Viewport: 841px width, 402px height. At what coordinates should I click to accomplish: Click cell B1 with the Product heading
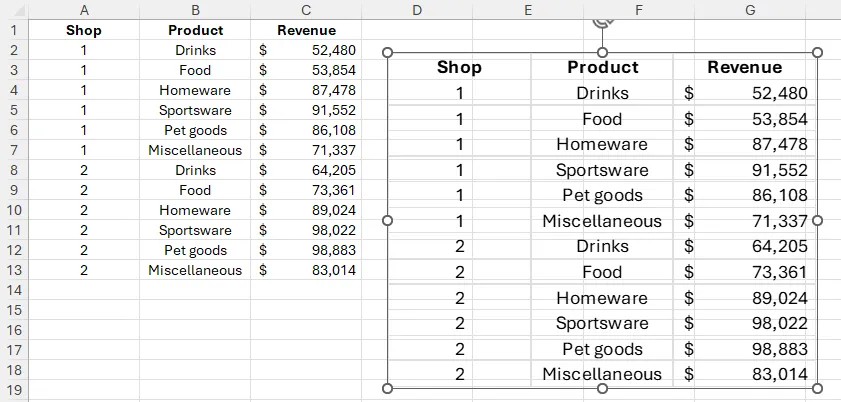pos(195,30)
